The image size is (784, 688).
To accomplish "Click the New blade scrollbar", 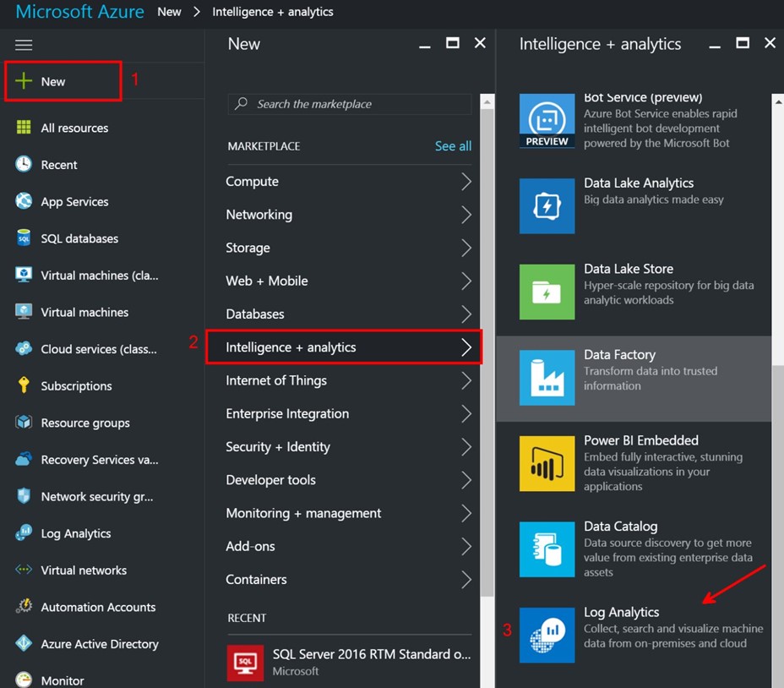I will pos(487,352).
